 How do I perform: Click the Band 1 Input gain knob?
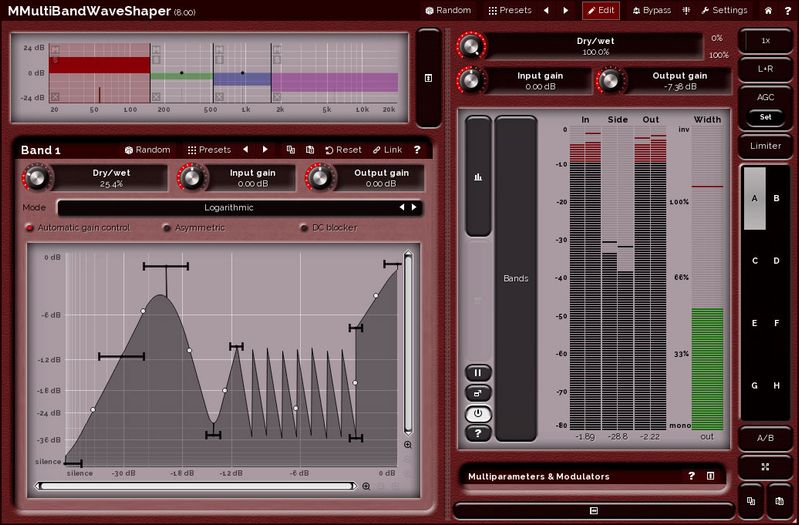tap(191, 178)
